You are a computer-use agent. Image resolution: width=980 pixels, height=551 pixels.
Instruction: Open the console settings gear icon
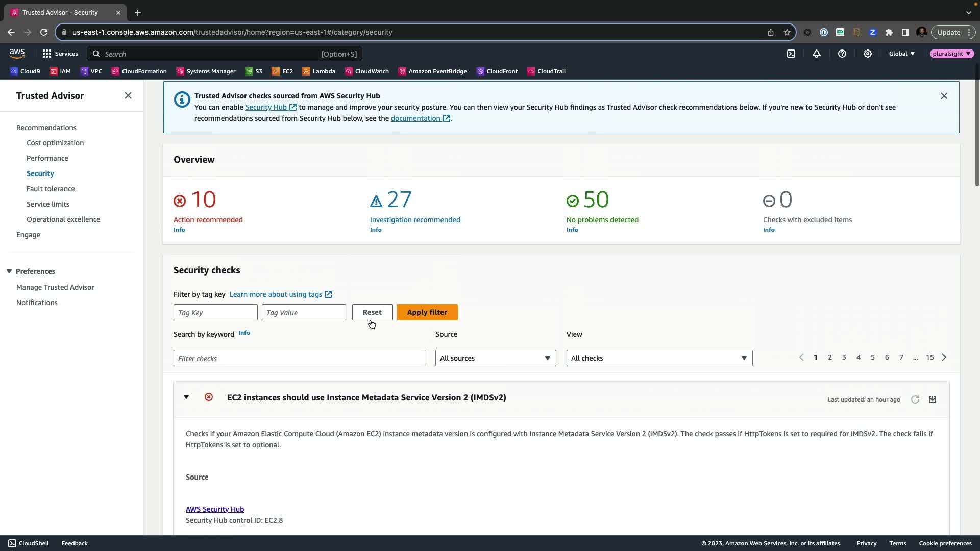coord(868,54)
